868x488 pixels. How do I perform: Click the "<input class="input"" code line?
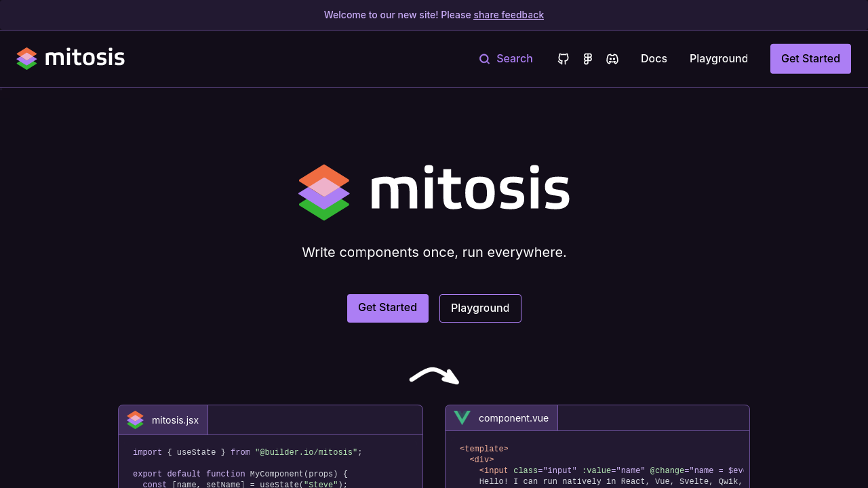[612, 470]
